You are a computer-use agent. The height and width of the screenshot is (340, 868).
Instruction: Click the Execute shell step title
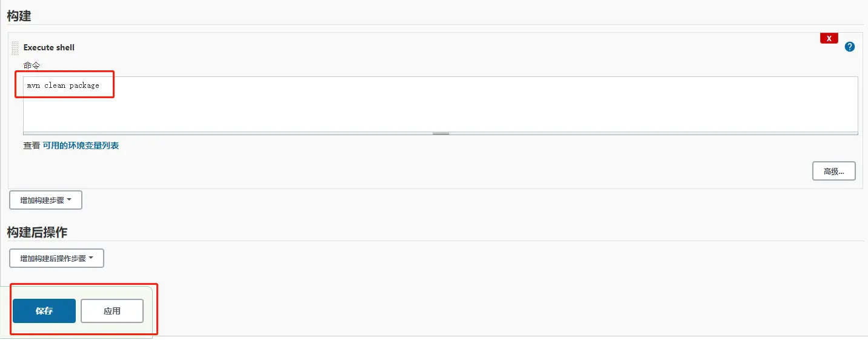pyautogui.click(x=49, y=47)
